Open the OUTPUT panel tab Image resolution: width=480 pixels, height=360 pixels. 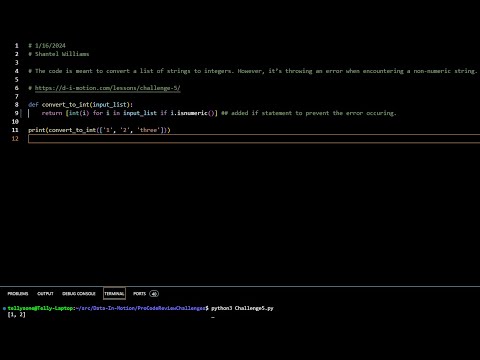(45, 294)
